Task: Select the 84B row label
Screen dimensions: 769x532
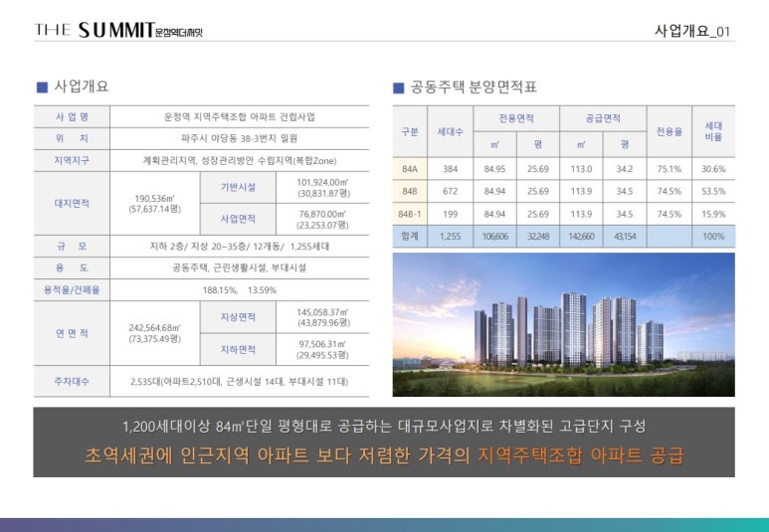Action: pos(410,191)
